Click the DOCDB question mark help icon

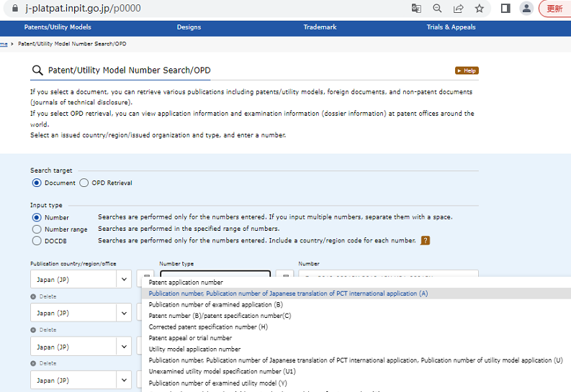click(x=425, y=240)
